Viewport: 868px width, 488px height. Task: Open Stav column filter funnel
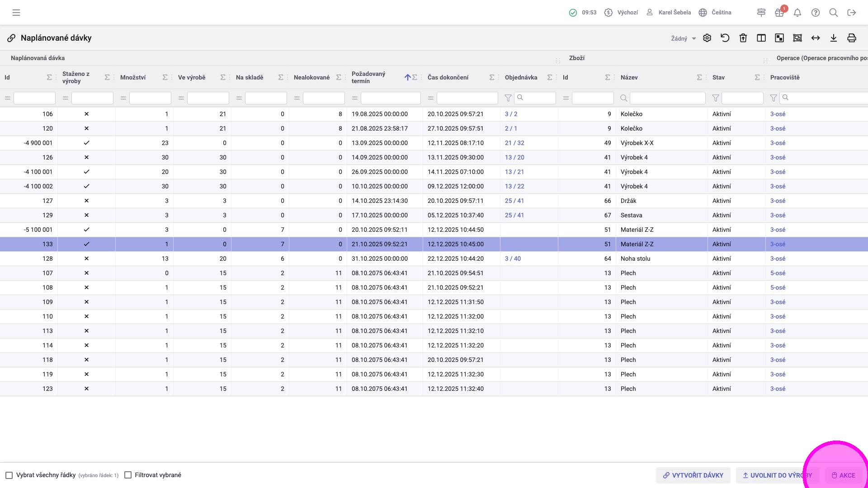pyautogui.click(x=716, y=98)
